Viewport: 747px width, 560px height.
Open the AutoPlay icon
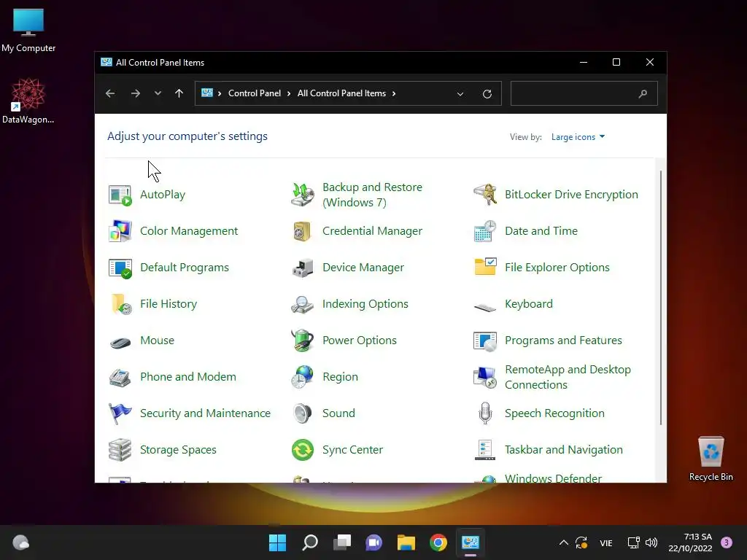[120, 195]
